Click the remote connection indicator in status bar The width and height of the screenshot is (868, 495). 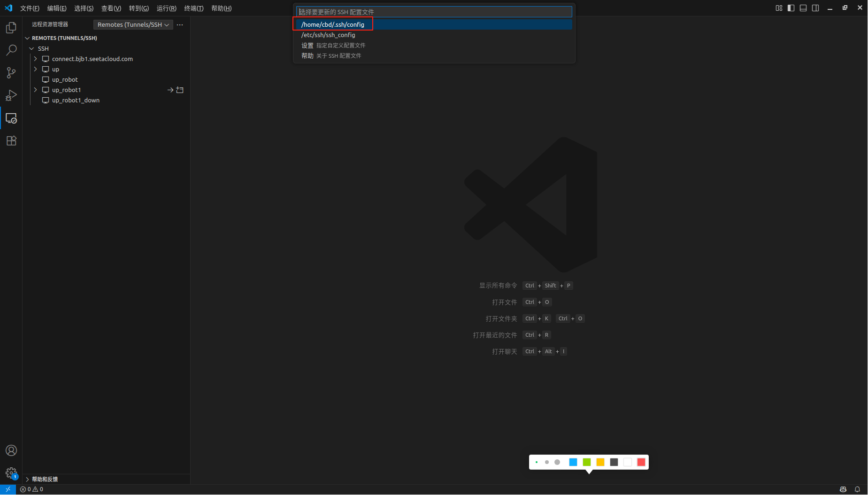tap(8, 489)
